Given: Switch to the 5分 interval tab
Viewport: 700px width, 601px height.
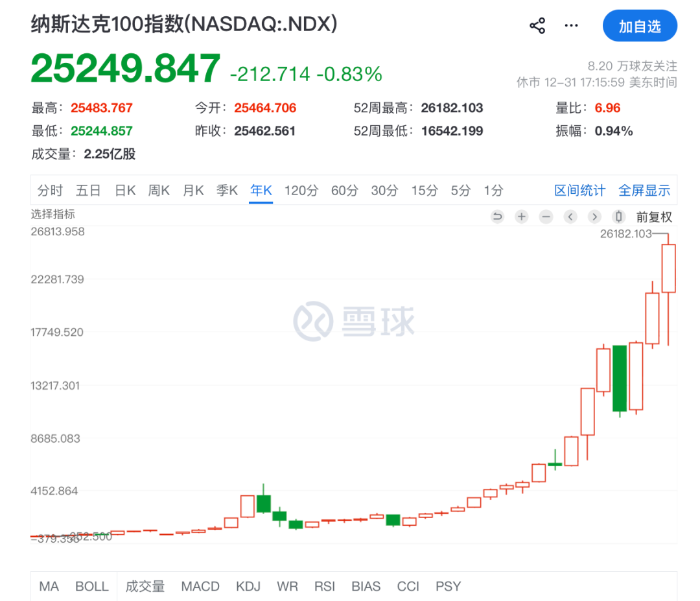Looking at the screenshot, I should (461, 190).
